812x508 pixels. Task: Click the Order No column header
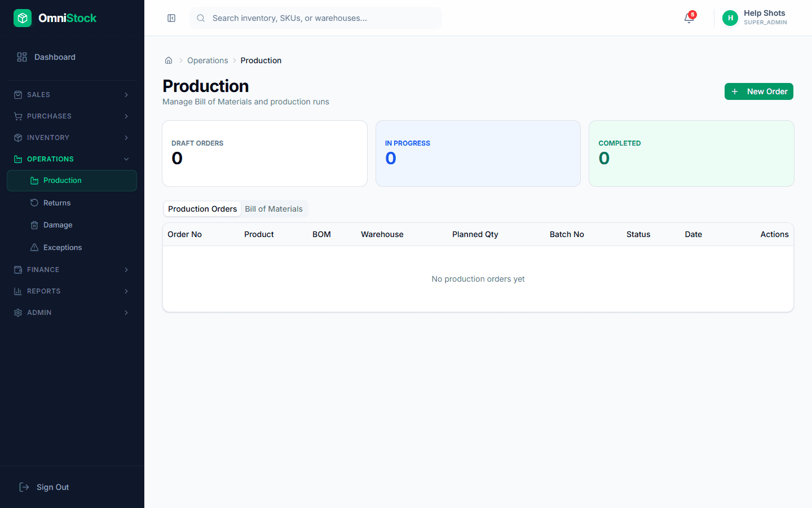click(x=184, y=234)
